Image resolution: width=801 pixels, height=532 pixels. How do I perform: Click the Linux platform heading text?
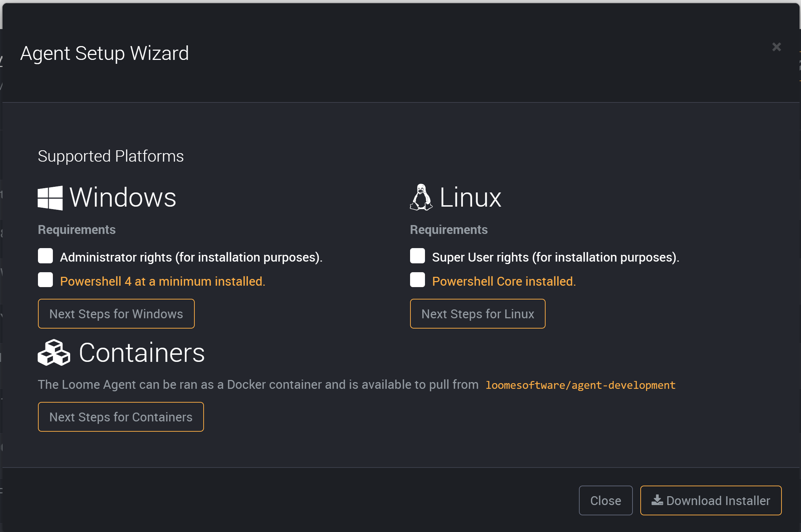[x=470, y=197]
